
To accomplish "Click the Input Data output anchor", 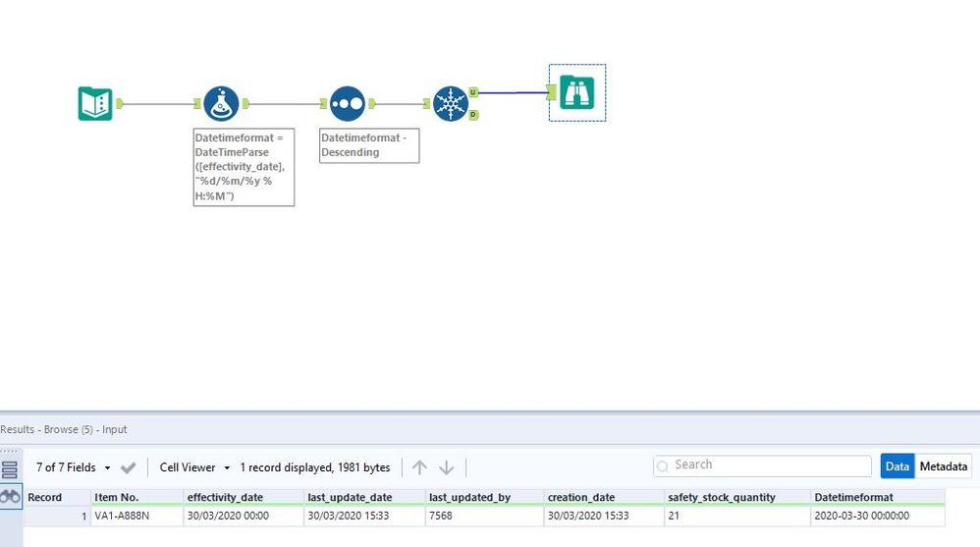I will coord(120,104).
